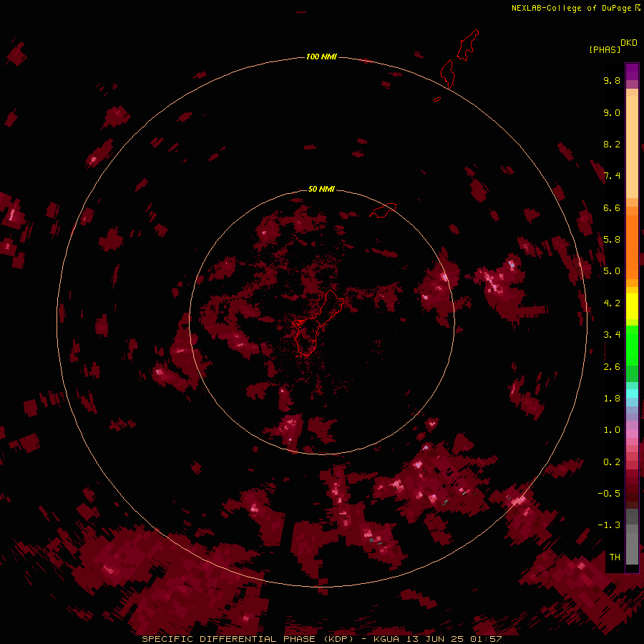The image size is (644, 644).
Task: Click the 0.2 legend value
Action: [612, 462]
